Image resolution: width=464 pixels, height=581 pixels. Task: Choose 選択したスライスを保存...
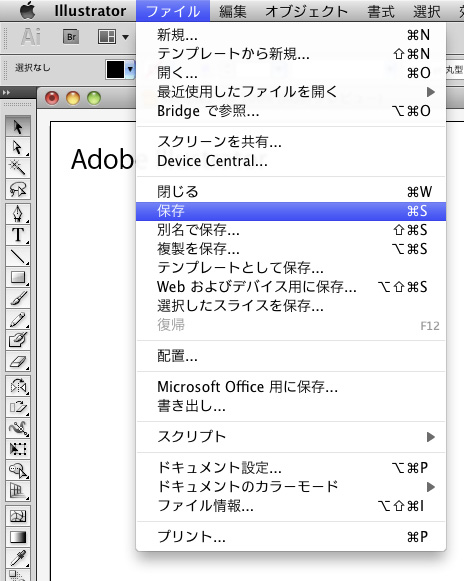[x=291, y=306]
